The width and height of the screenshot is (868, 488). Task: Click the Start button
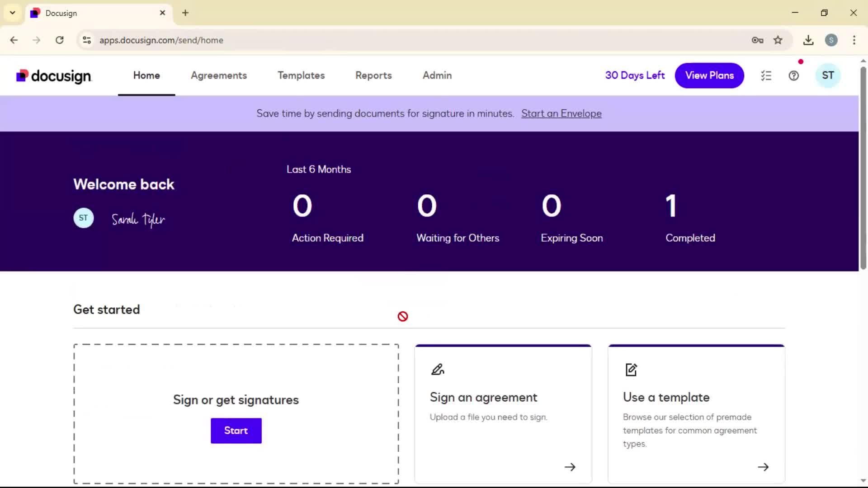point(236,431)
